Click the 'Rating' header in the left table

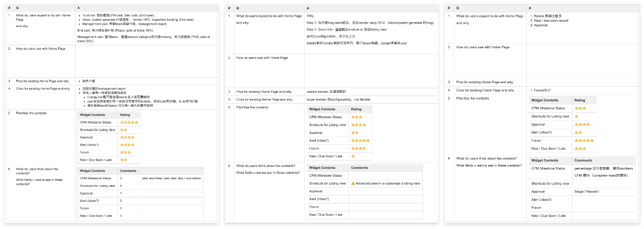(125, 115)
